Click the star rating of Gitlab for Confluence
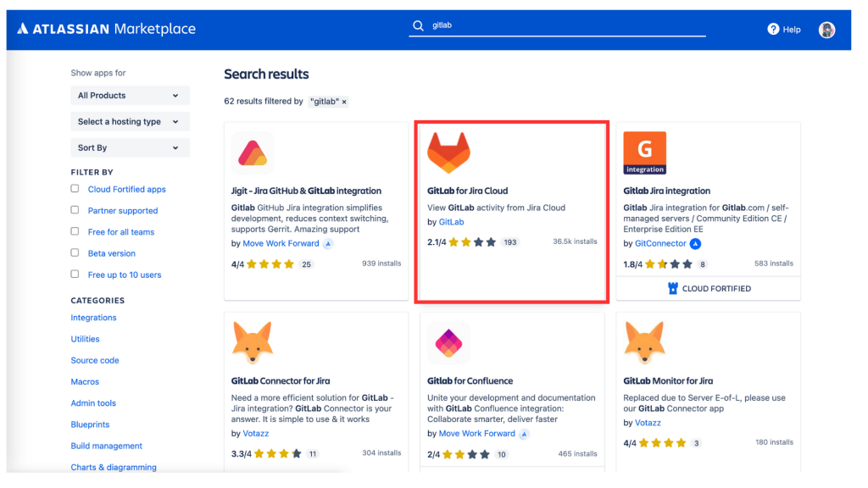Screen dimensions: 868x488 [466, 455]
